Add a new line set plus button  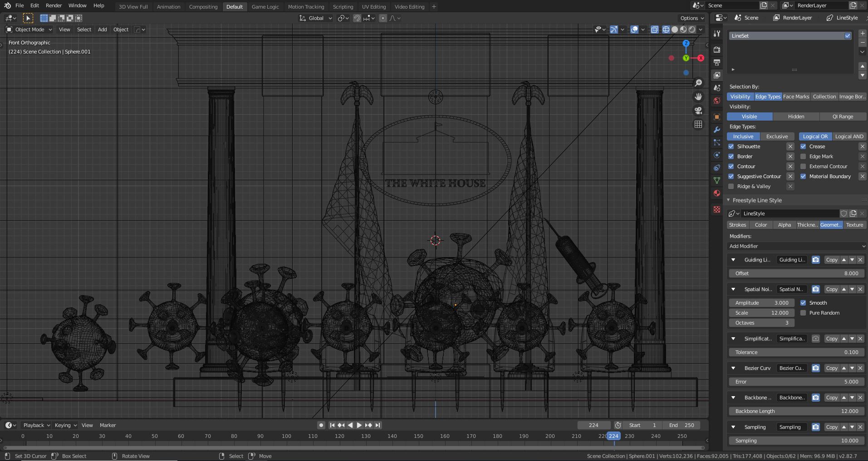click(863, 34)
